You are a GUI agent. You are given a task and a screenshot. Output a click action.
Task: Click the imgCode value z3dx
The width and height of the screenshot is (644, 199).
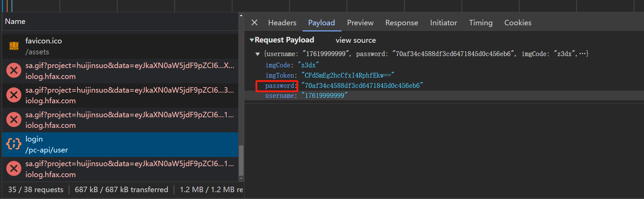[308, 65]
